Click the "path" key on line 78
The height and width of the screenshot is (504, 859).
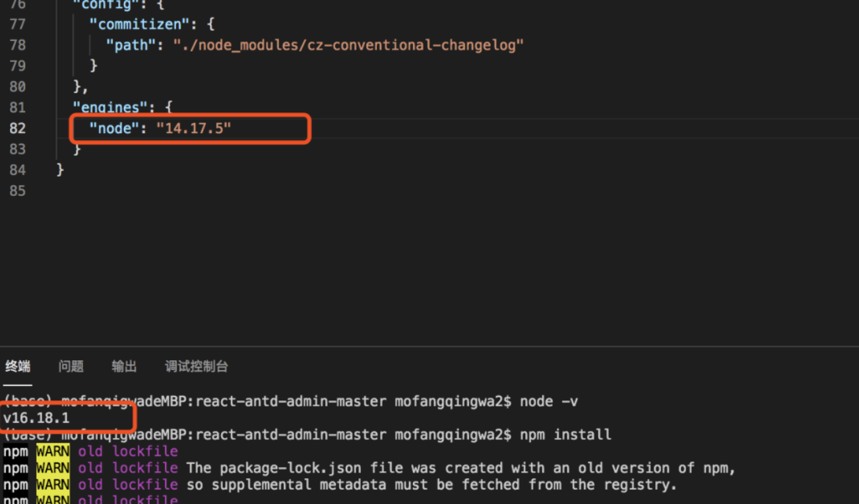130,45
